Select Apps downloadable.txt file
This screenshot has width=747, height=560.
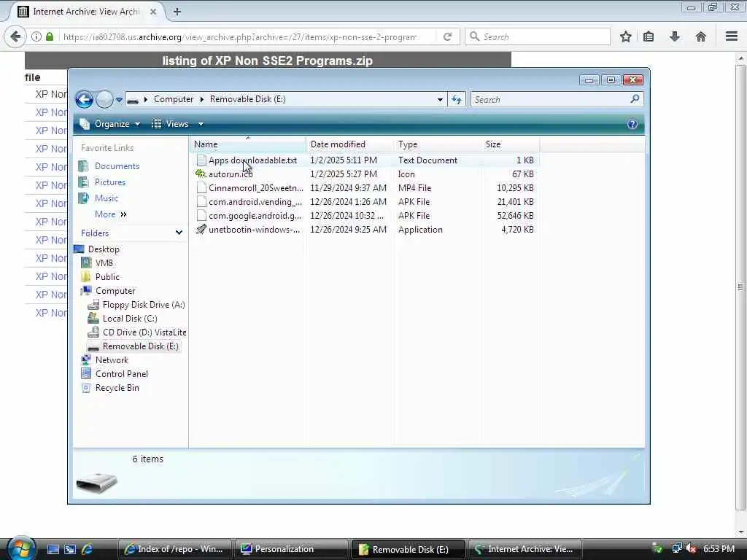(x=252, y=160)
